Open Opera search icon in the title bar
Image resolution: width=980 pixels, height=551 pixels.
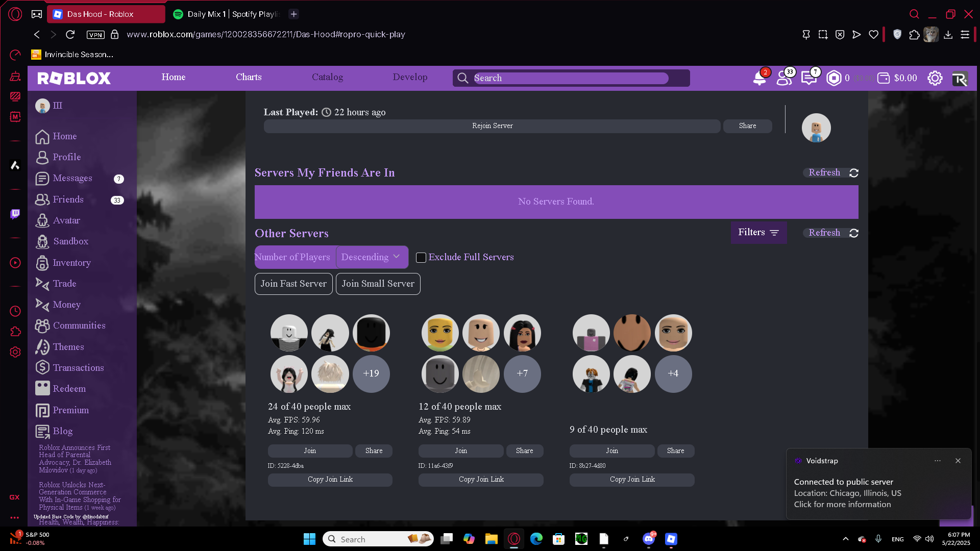tap(914, 14)
